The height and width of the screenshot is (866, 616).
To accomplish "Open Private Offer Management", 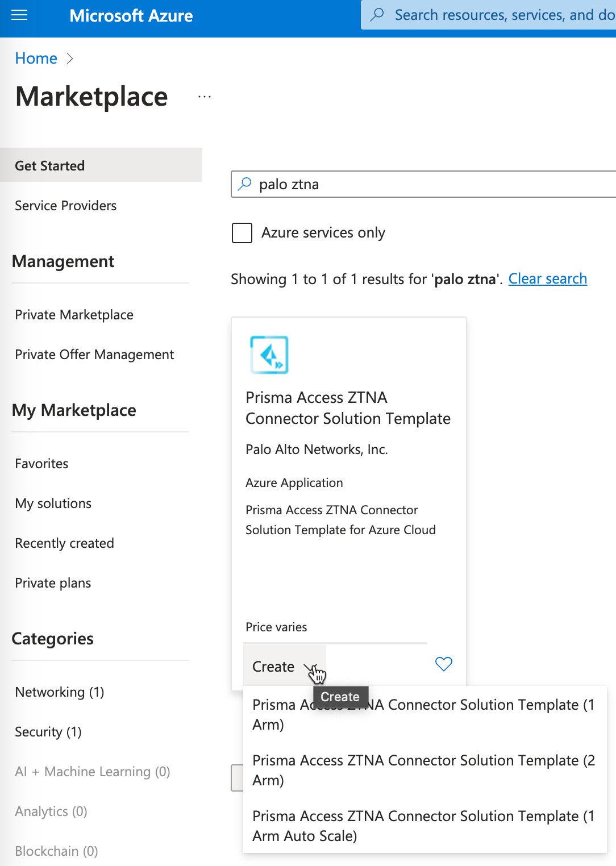I will click(x=94, y=355).
